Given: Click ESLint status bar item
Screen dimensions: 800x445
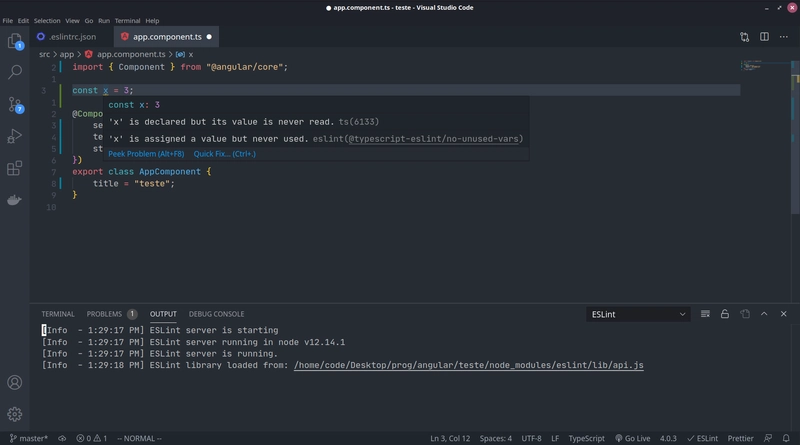Looking at the screenshot, I should 702,438.
